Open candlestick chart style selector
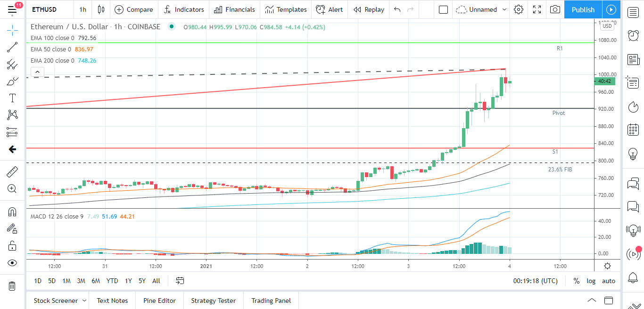Screen dimensions: 644x309 (x=100, y=9)
